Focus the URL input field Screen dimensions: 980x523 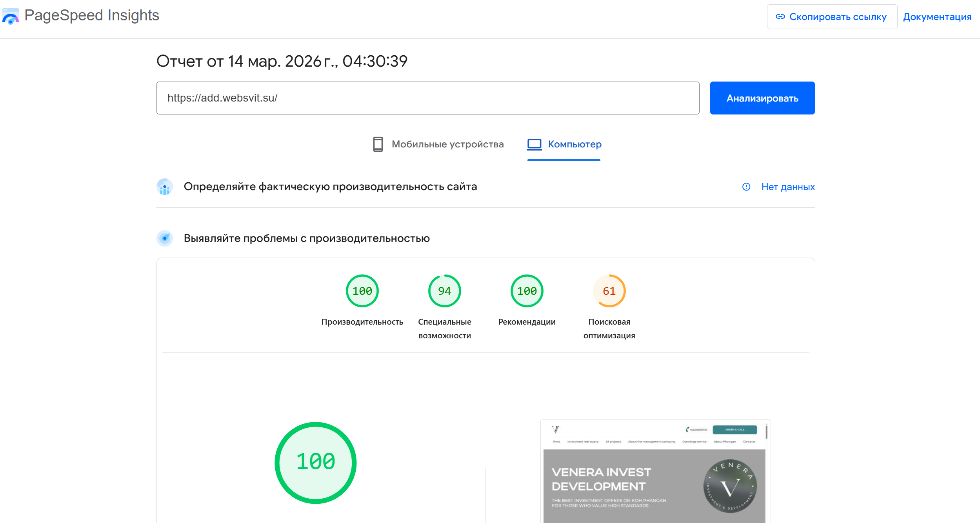point(427,98)
